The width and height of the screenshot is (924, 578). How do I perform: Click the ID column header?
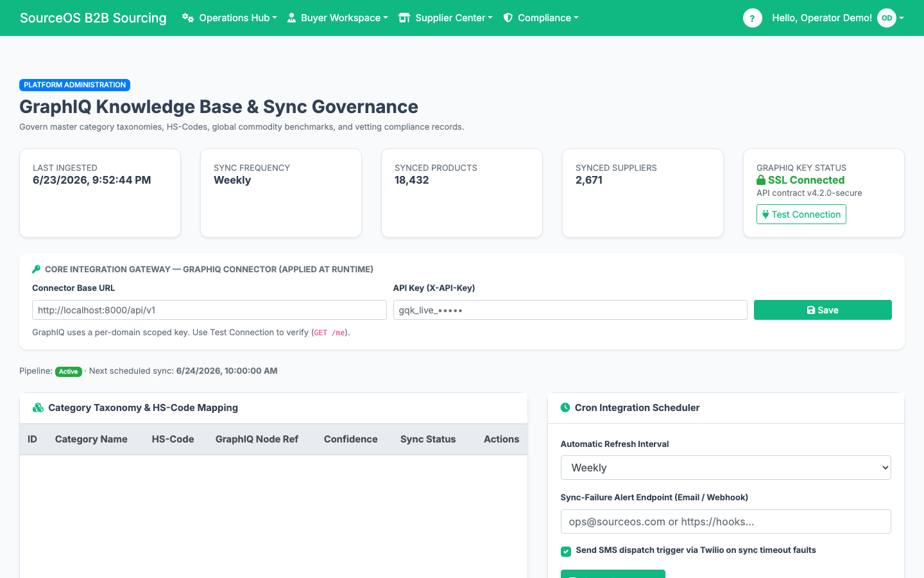pos(32,439)
